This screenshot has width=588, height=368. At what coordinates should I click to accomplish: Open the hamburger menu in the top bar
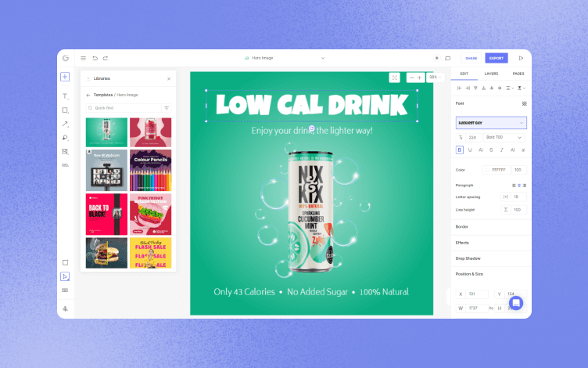tap(83, 58)
